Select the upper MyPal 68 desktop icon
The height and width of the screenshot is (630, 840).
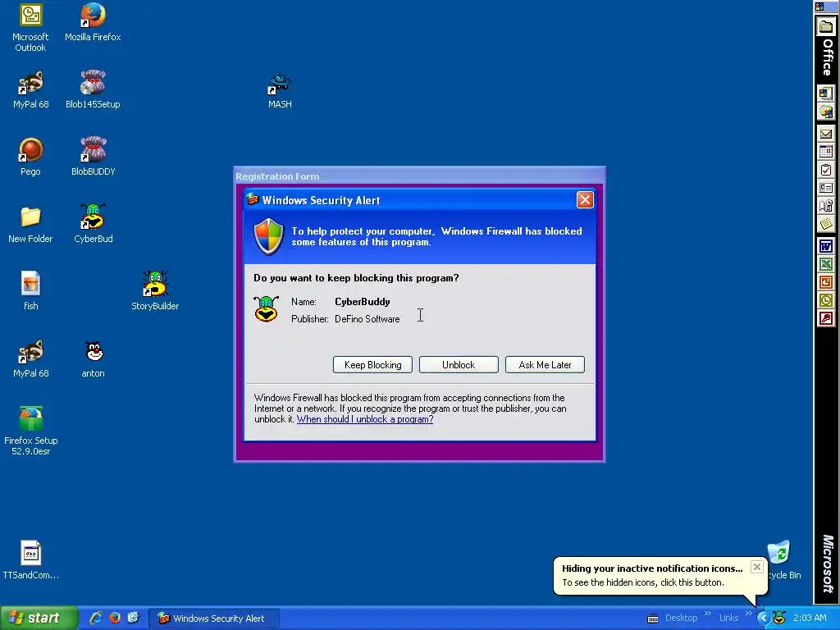pyautogui.click(x=30, y=89)
